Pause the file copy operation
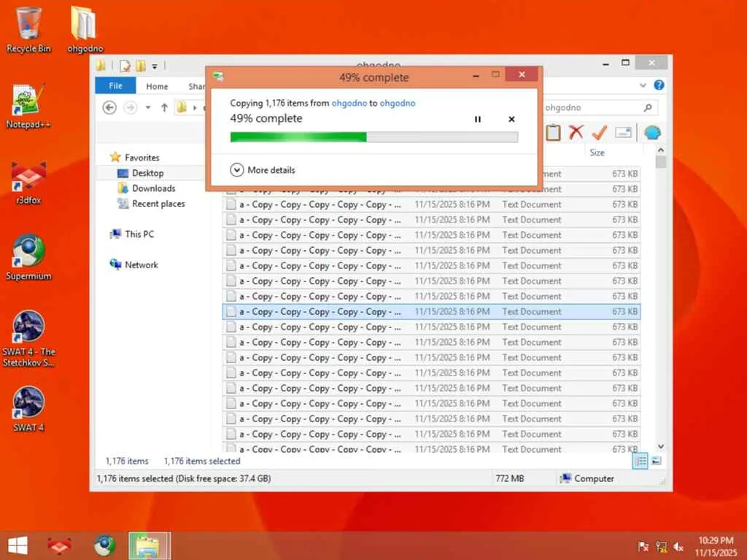This screenshot has width=747, height=560. pos(477,120)
